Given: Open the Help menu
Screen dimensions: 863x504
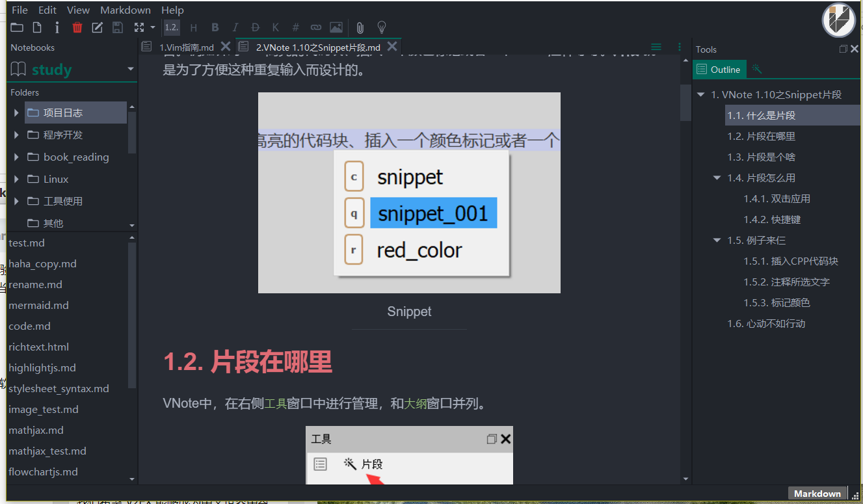Looking at the screenshot, I should coord(172,10).
